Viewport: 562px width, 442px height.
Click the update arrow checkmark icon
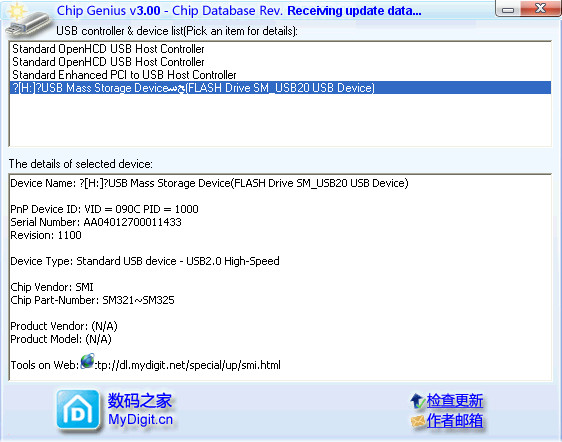pos(417,401)
